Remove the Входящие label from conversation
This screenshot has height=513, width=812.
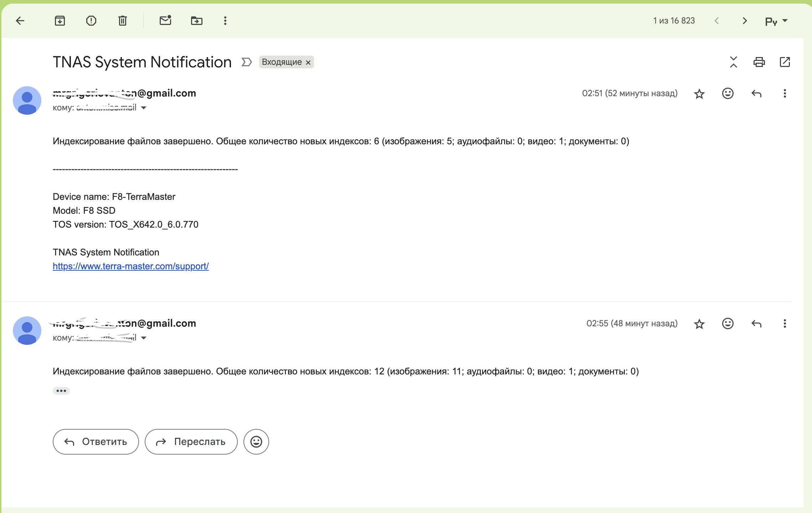(x=308, y=62)
